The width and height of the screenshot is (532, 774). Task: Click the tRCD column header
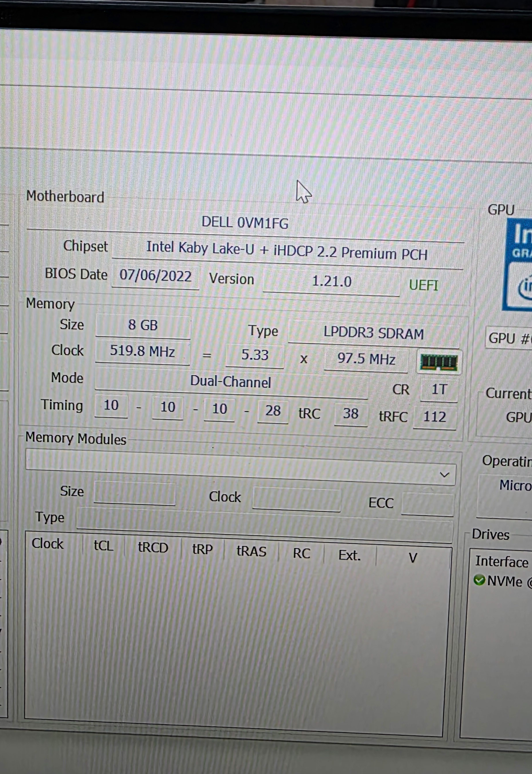coord(153,548)
